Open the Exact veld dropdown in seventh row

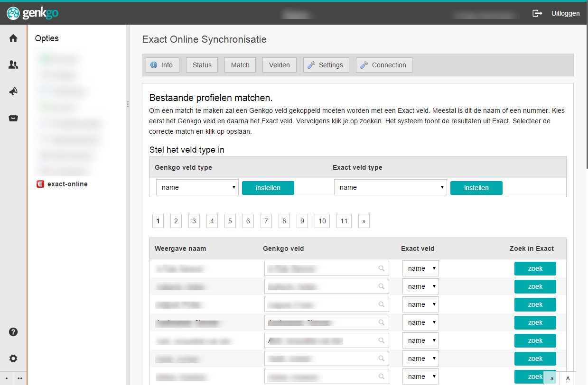(x=420, y=376)
